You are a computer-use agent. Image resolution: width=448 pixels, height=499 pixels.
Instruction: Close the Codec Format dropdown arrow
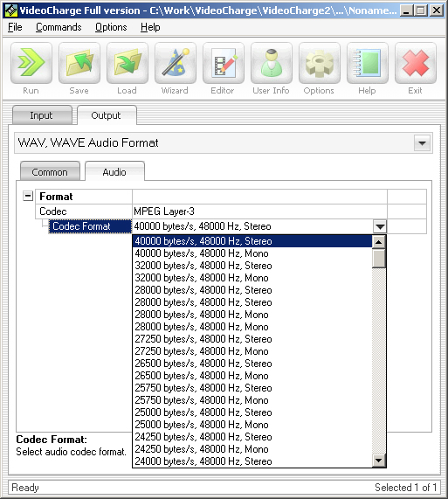click(380, 226)
